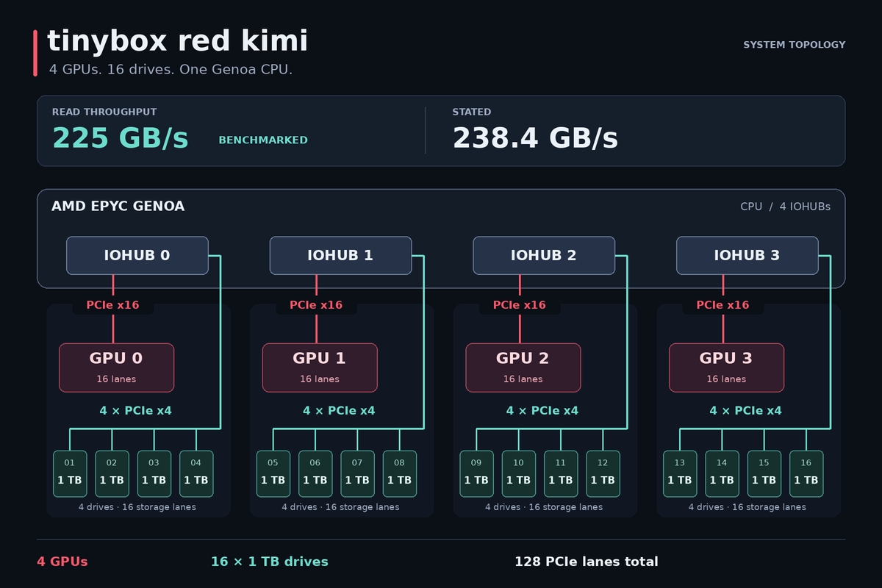Click the SYSTEM TOPOLOGY label
The width and height of the screenshot is (882, 588).
coord(795,45)
